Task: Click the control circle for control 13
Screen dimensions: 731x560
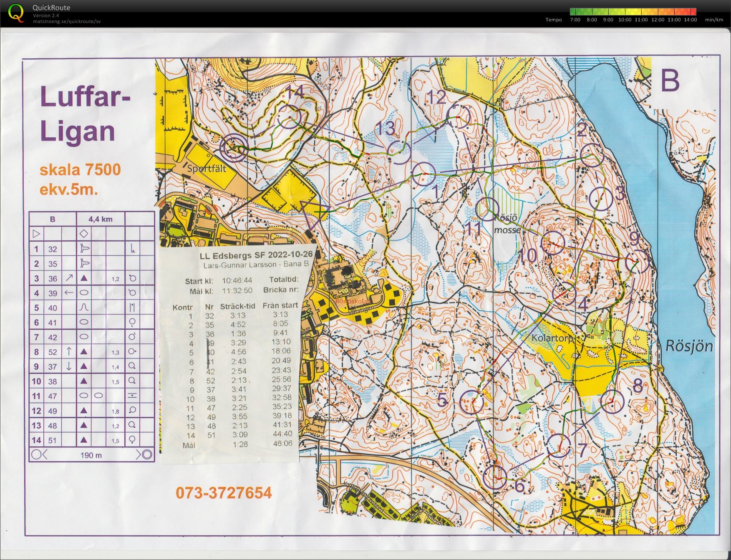Action: tap(400, 152)
